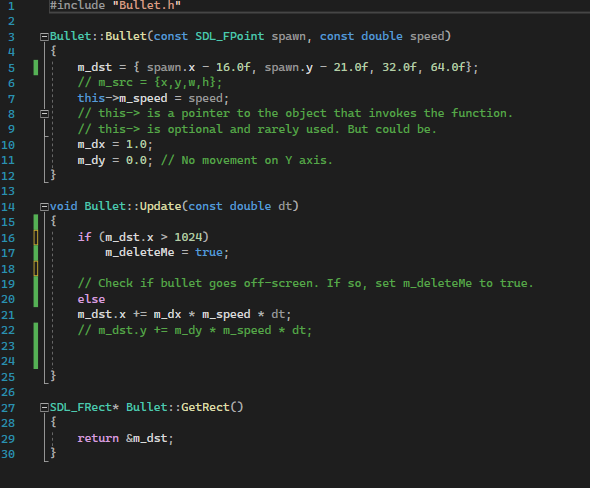Click m_dx = 1.0; statement
Image resolution: width=590 pixels, height=488 pixels.
115,144
